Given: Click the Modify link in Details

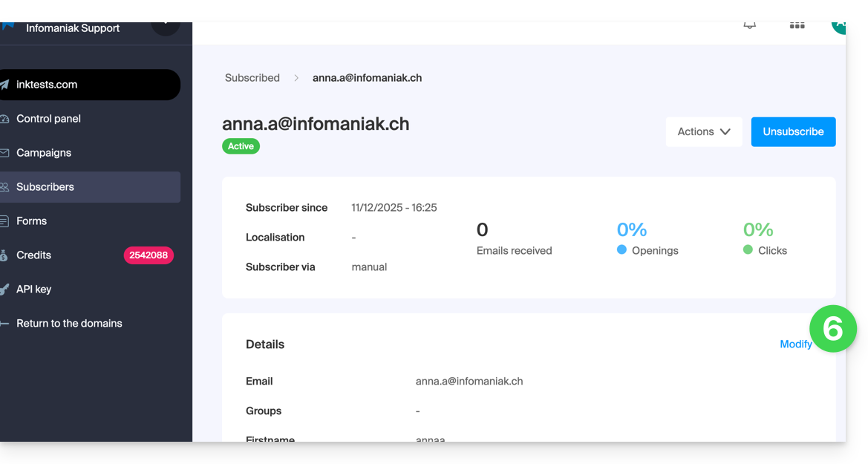Looking at the screenshot, I should 795,344.
